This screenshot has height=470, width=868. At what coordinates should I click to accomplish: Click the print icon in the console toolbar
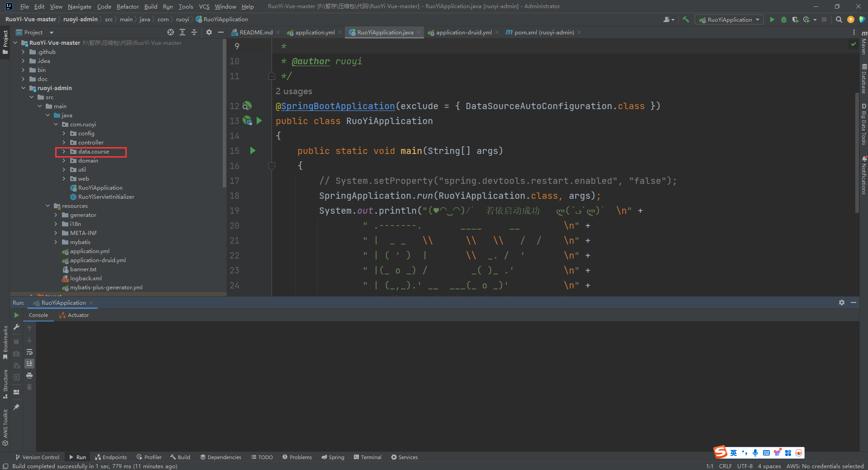point(29,375)
